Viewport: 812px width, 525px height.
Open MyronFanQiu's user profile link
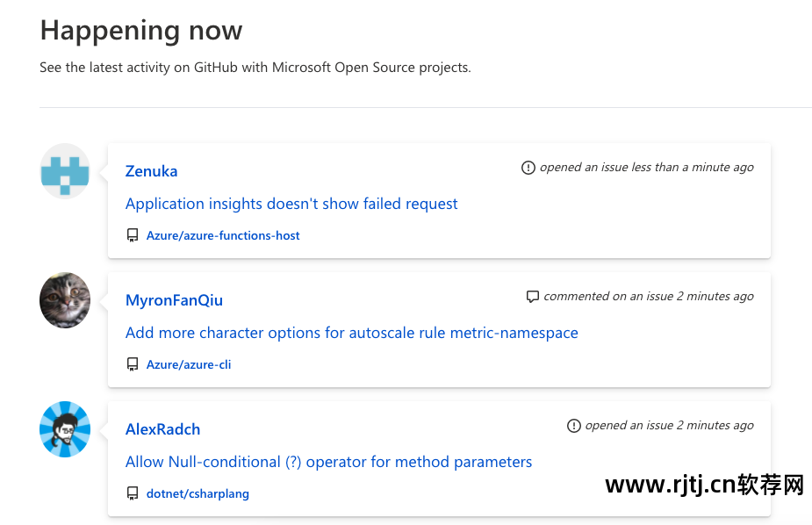point(174,300)
